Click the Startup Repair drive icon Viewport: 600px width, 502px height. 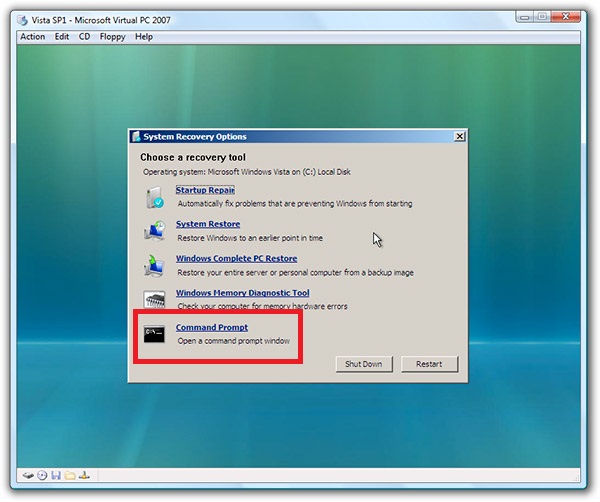pos(155,197)
